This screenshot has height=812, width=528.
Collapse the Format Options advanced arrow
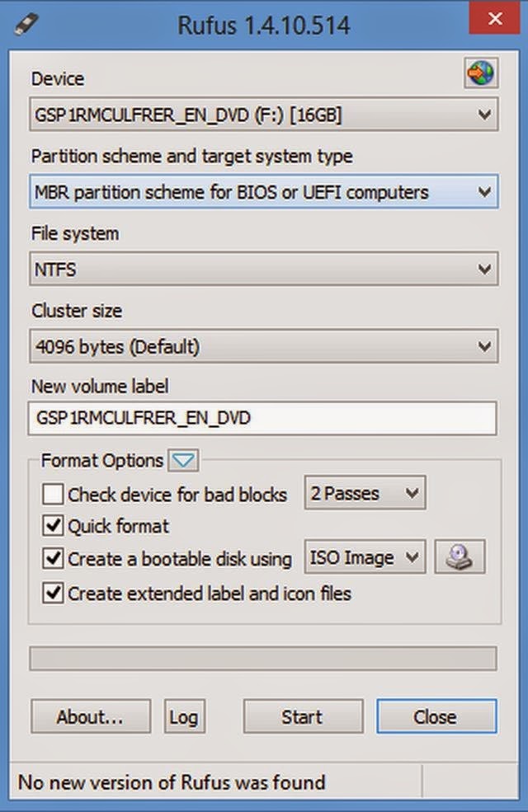point(183,460)
